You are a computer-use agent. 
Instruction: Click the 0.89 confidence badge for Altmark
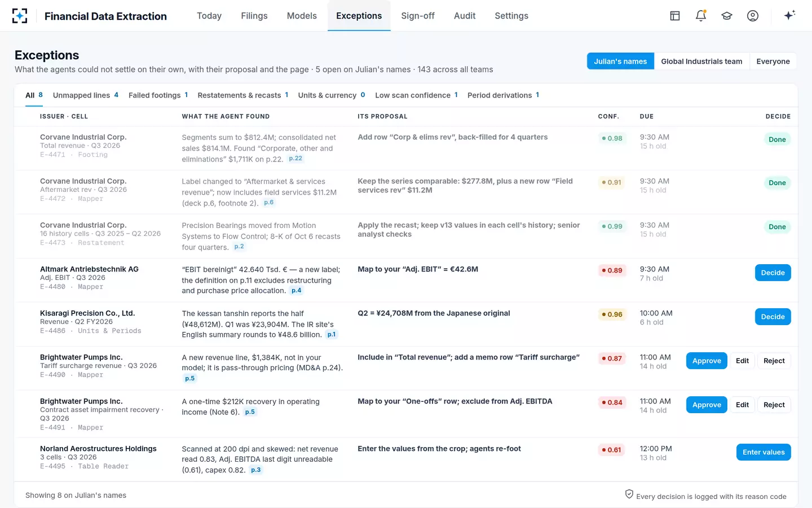(x=612, y=270)
